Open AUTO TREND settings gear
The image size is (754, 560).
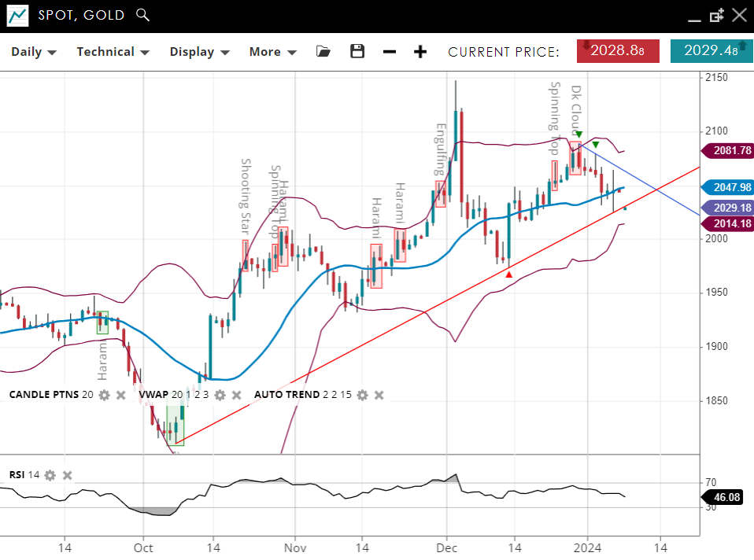coord(362,395)
